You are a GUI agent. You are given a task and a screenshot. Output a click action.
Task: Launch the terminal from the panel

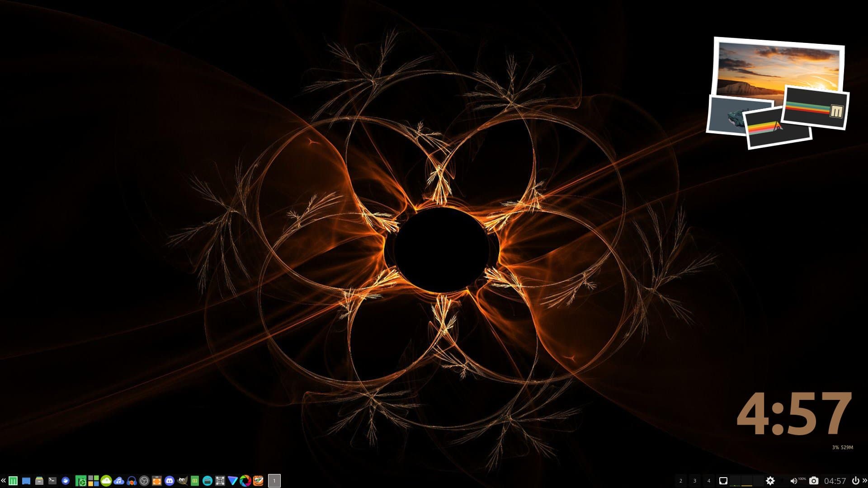pyautogui.click(x=52, y=481)
